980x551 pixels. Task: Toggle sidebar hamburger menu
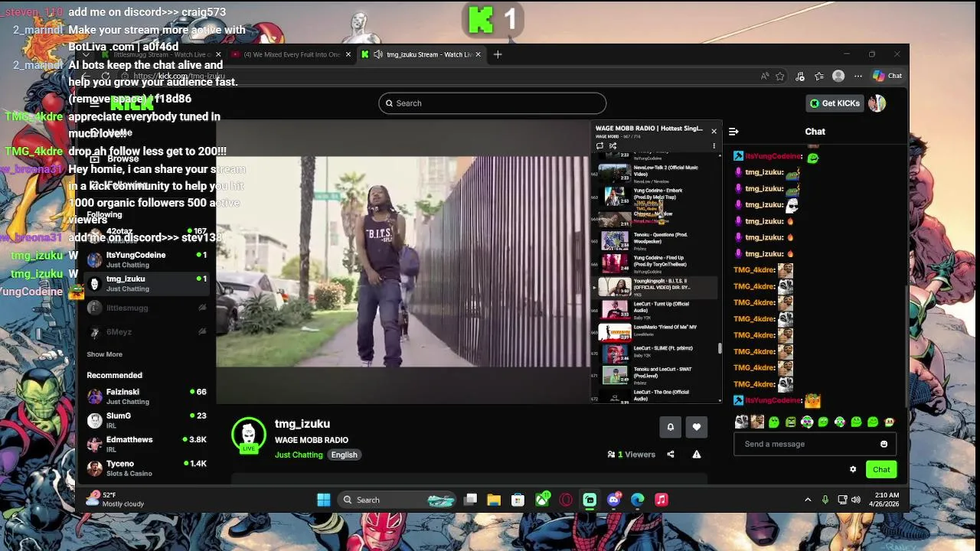[93, 103]
